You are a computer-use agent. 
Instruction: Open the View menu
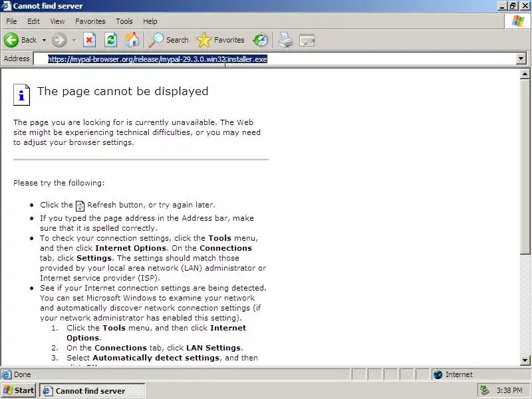tap(57, 21)
